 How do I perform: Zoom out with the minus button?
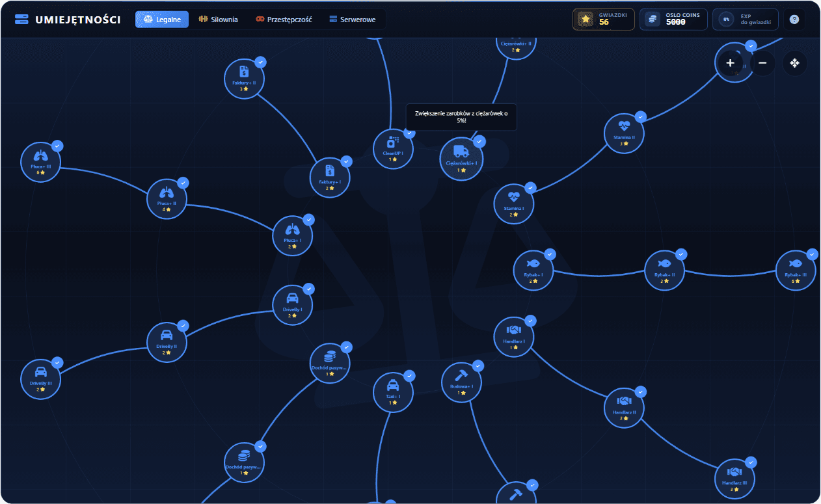click(x=762, y=63)
